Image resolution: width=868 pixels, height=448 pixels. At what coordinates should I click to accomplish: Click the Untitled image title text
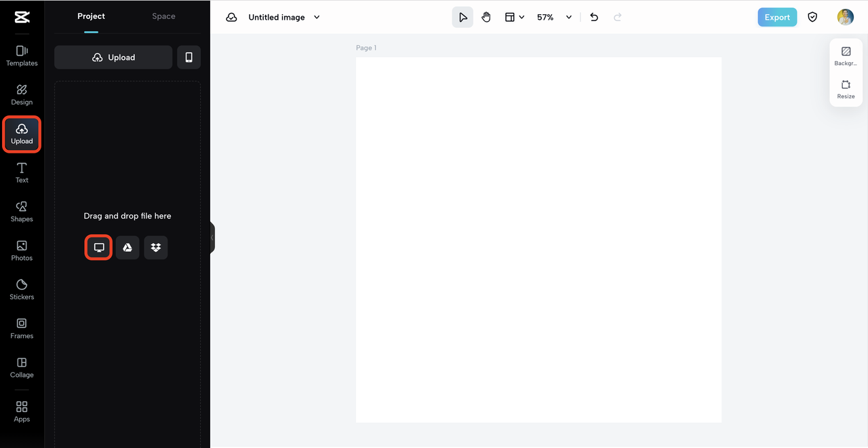point(277,17)
